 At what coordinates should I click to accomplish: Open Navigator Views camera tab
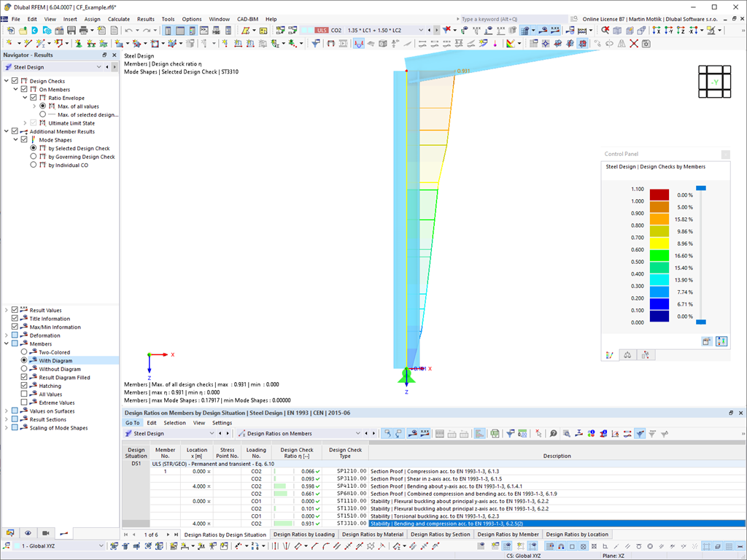point(46,533)
